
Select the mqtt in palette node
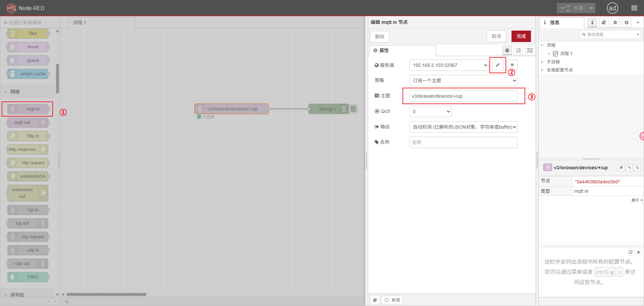click(28, 109)
